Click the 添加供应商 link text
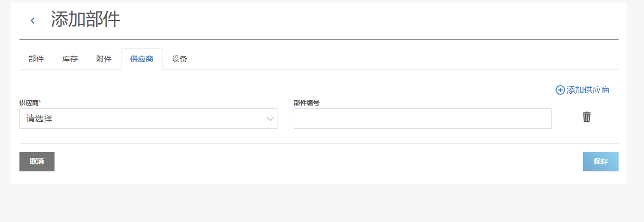The image size is (644, 222). pos(588,90)
